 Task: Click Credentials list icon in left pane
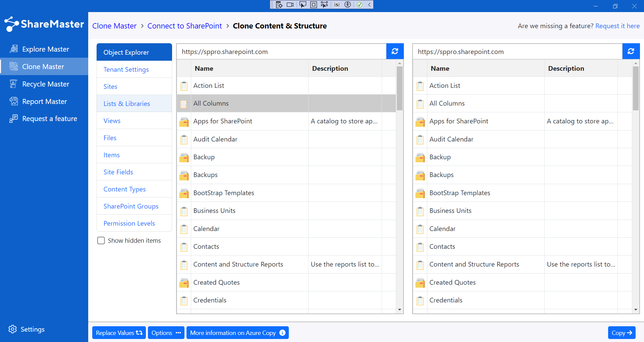(x=184, y=300)
